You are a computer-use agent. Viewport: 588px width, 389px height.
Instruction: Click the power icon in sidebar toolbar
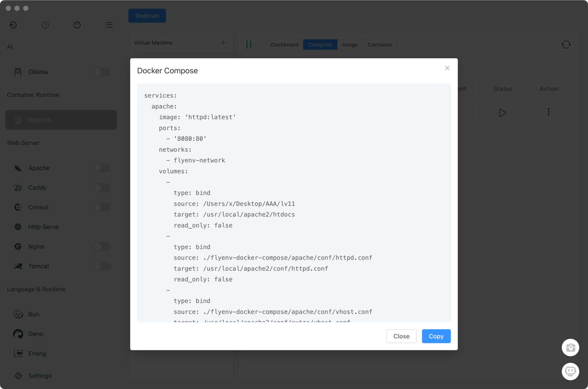[x=77, y=25]
